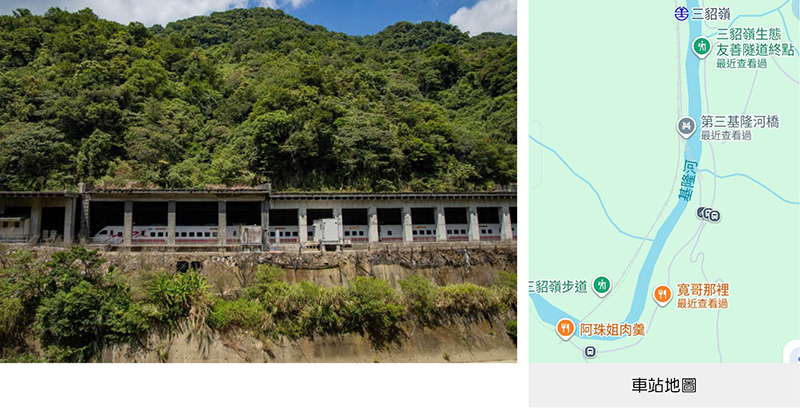Click 最近查看過 under 寬哥那裡
The image size is (800, 409).
[x=703, y=303]
